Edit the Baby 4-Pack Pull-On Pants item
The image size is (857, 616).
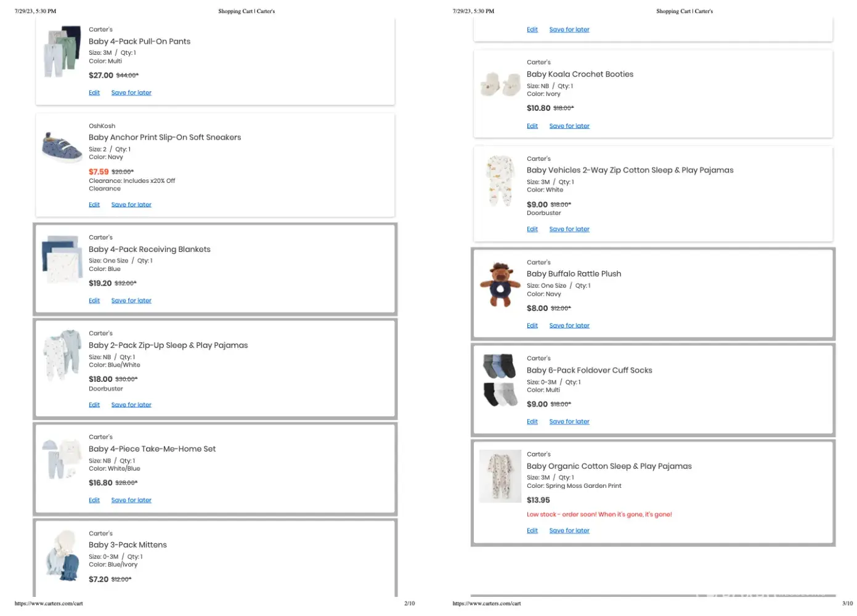click(94, 93)
